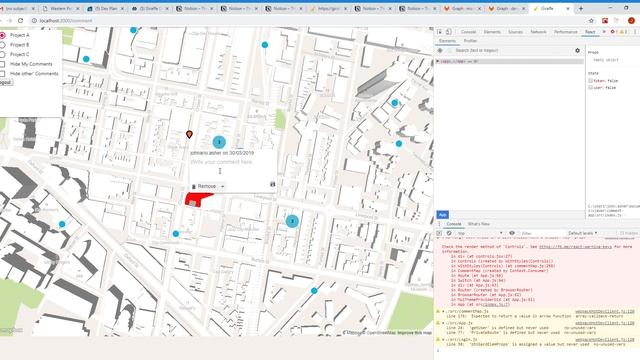
Task: Open a new browser tab
Action: click(x=580, y=8)
